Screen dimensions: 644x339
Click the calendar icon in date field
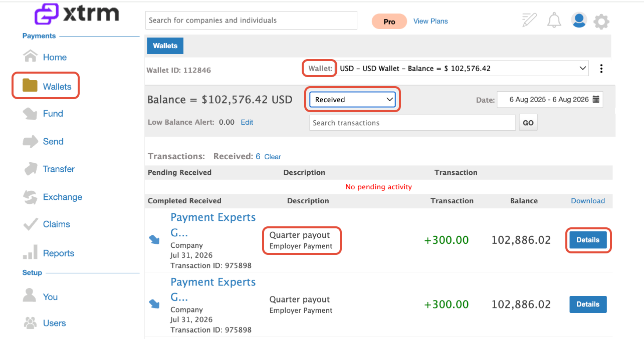click(596, 99)
